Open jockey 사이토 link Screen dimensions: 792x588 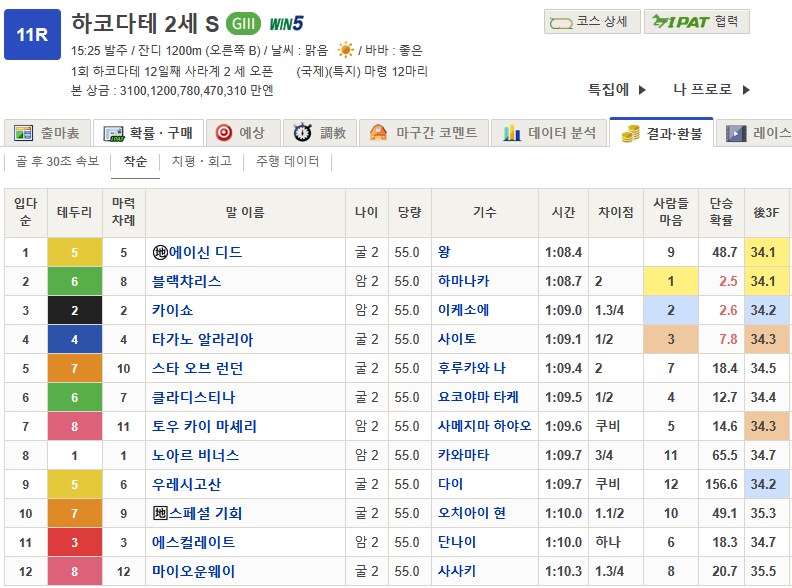pyautogui.click(x=457, y=339)
